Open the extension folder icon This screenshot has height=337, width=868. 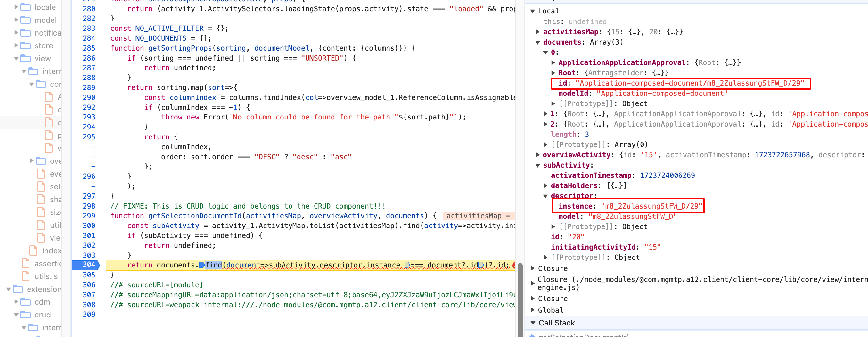click(x=18, y=289)
